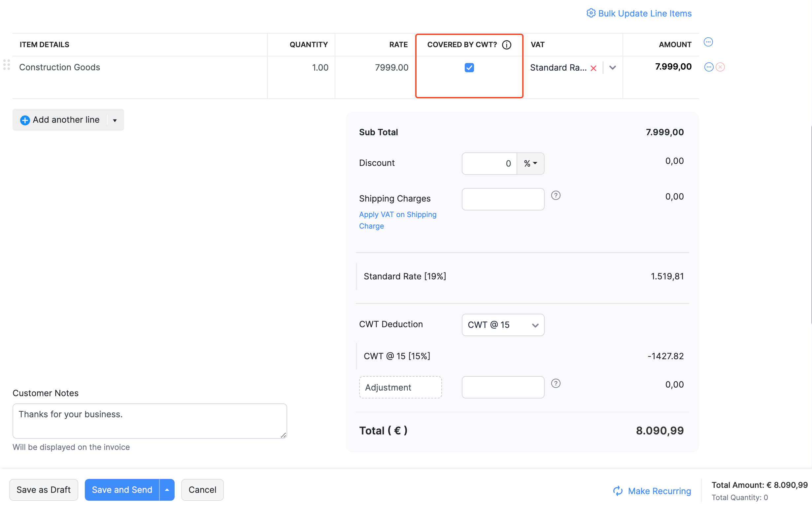Viewport: 812px width, 506px height.
Task: Expand the VAT rate dropdown
Action: [612, 68]
